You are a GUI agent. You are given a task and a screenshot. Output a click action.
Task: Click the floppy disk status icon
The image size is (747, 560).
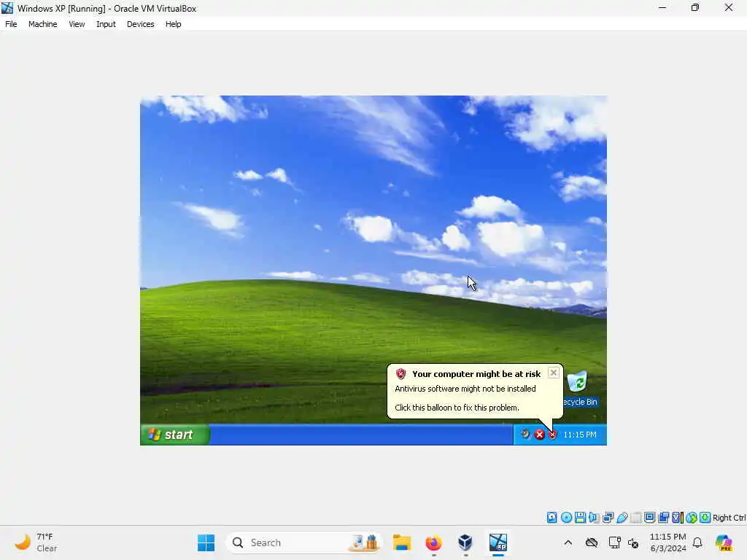pyautogui.click(x=580, y=518)
